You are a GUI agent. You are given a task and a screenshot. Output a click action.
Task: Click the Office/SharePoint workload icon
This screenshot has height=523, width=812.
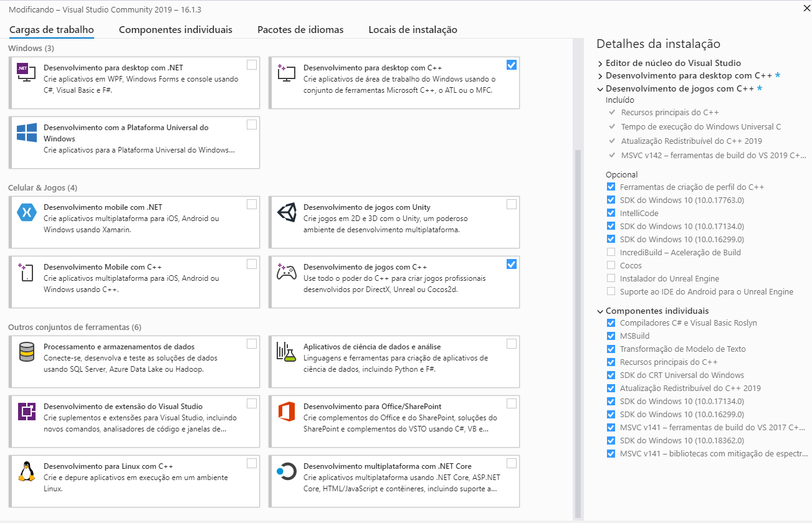tap(286, 412)
